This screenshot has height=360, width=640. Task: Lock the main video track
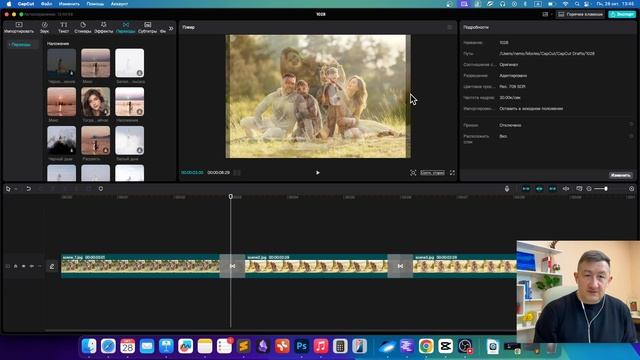[x=16, y=266]
